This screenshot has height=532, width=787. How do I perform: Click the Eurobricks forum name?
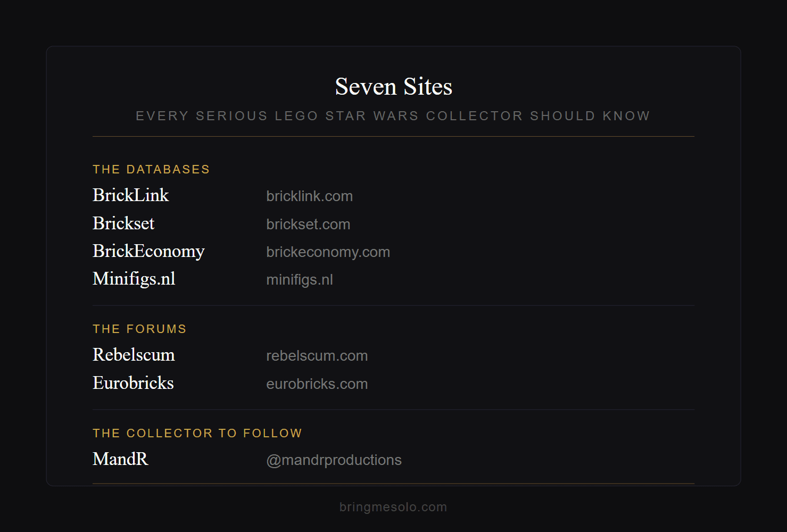pos(133,383)
